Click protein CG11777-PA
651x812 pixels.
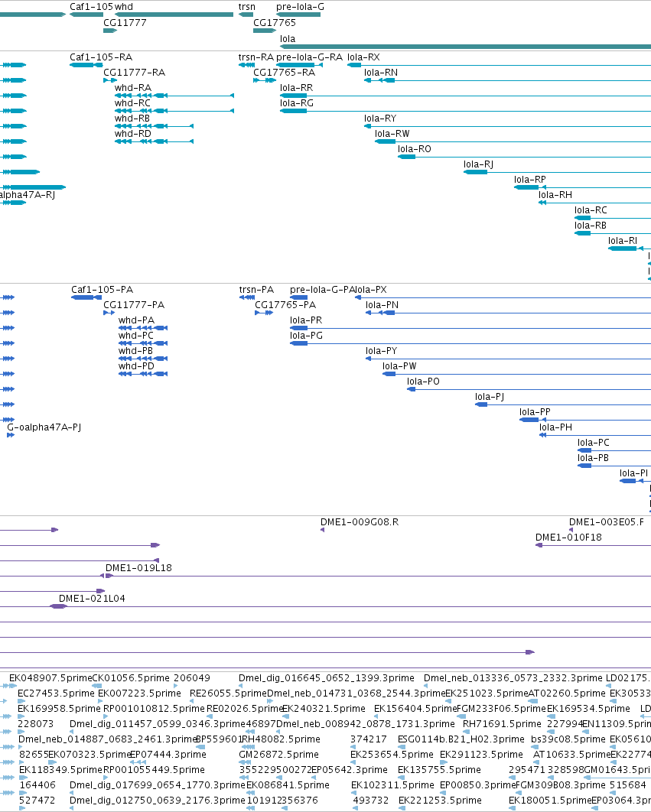pyautogui.click(x=134, y=305)
